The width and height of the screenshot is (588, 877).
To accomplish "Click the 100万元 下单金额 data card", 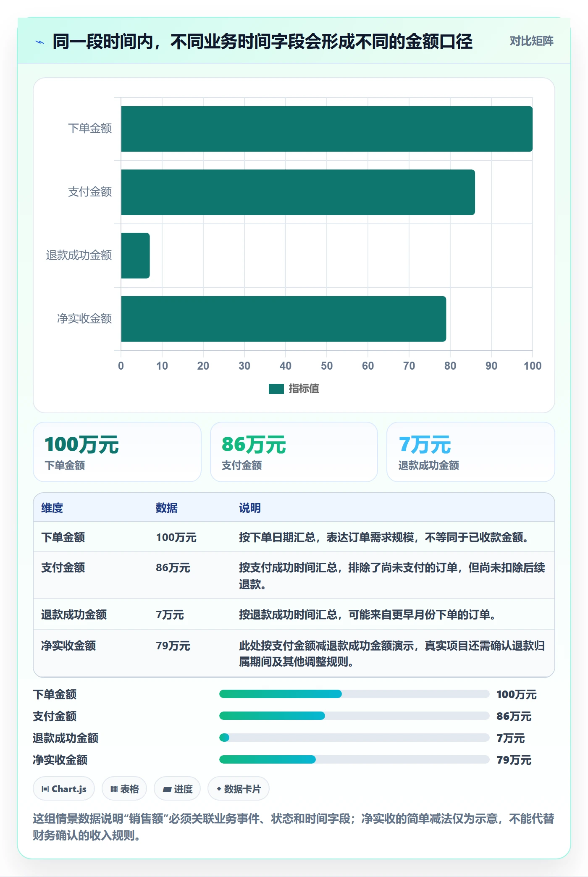I will point(117,452).
